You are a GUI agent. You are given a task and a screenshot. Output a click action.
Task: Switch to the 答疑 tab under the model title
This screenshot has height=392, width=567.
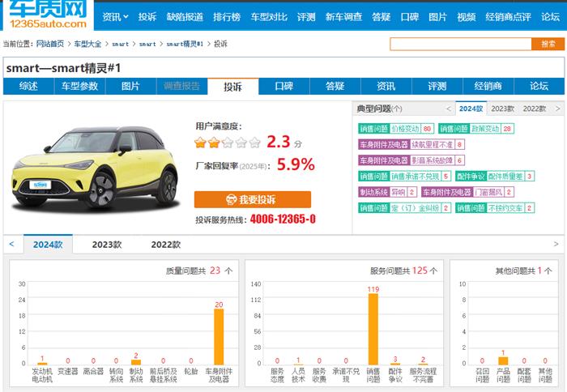point(335,86)
